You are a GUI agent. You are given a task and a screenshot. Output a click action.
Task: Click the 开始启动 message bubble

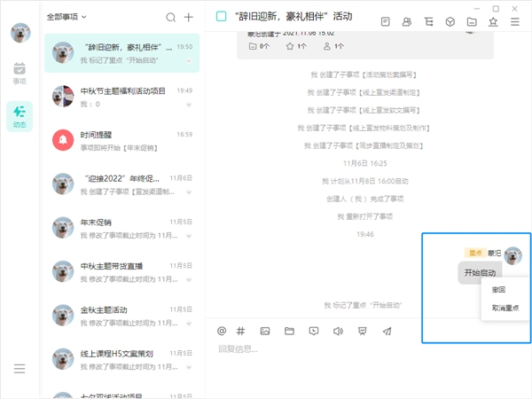480,272
